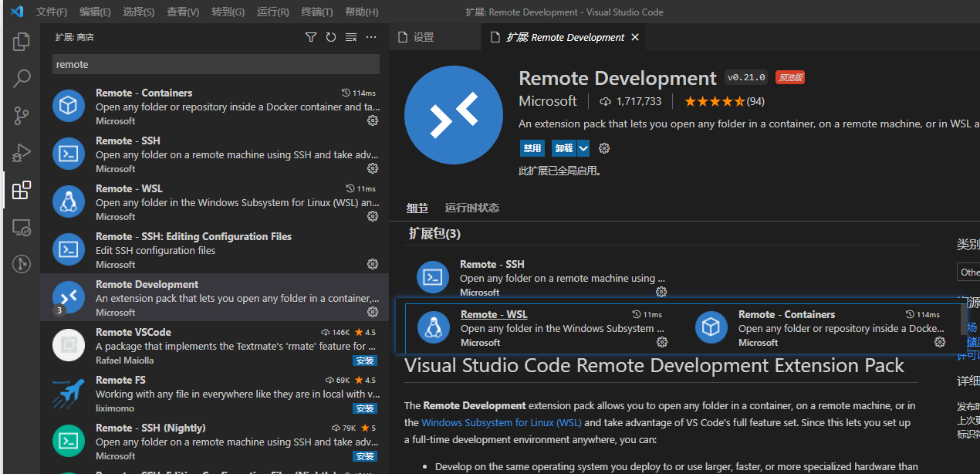
Task: Click the extension pack scrollbar
Action: pyautogui.click(x=963, y=318)
